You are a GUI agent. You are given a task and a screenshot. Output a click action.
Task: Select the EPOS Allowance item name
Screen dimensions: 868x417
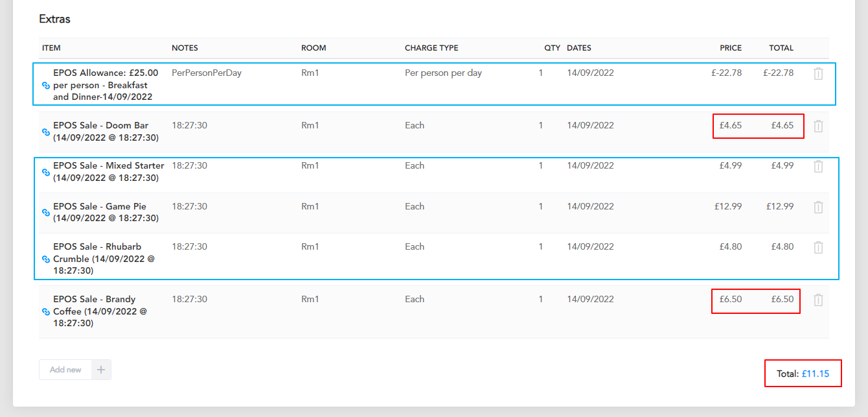pos(106,85)
